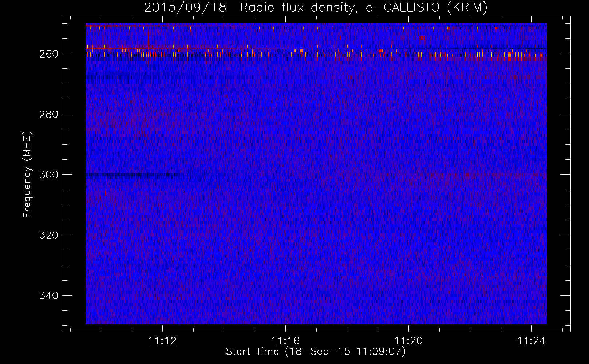Click the 11:20 time tick label
Viewport: 589px width, 364px height.
[x=409, y=341]
